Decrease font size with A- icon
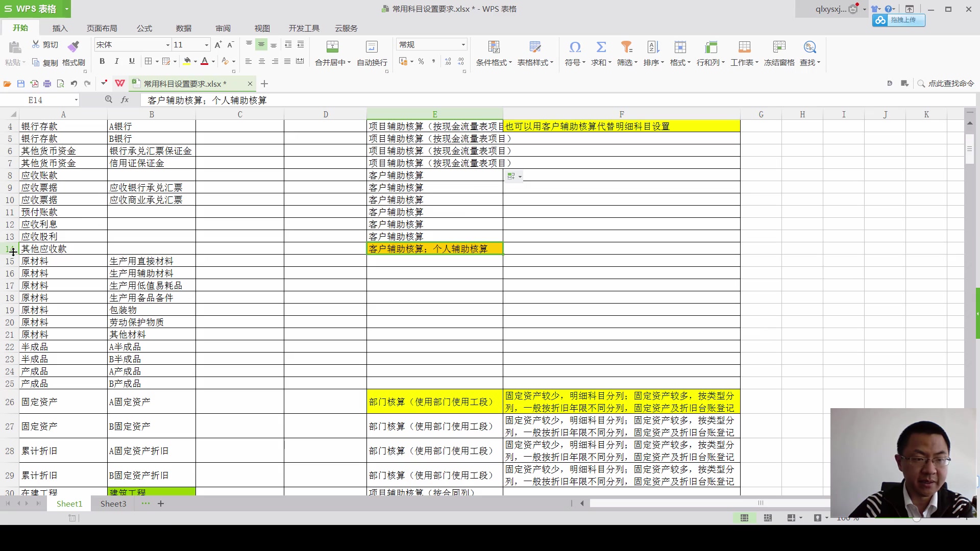 pyautogui.click(x=230, y=45)
